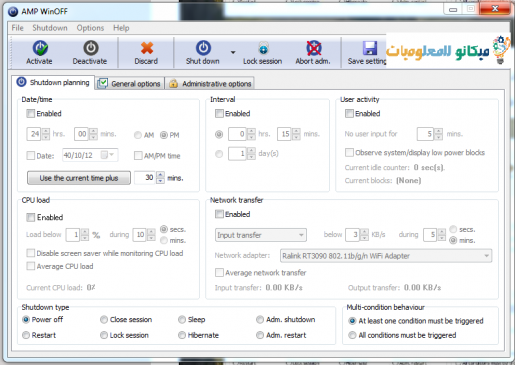The height and width of the screenshot is (365, 515).
Task: Tick the Average CPU load checkbox
Action: [30, 266]
